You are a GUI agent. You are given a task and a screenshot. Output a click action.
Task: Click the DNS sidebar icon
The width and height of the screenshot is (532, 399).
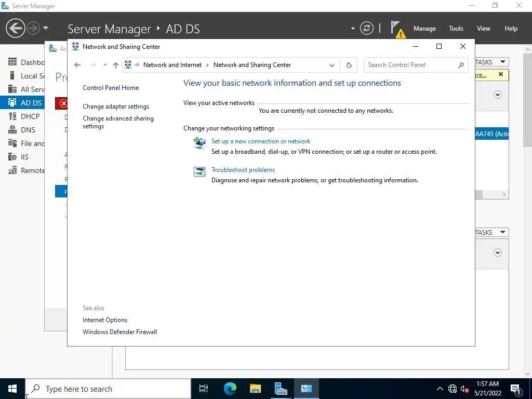pyautogui.click(x=12, y=130)
